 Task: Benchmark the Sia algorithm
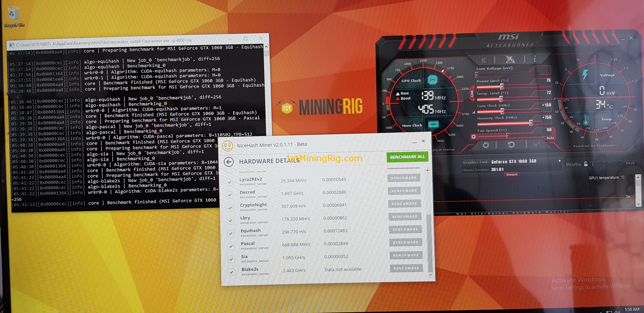click(x=406, y=255)
